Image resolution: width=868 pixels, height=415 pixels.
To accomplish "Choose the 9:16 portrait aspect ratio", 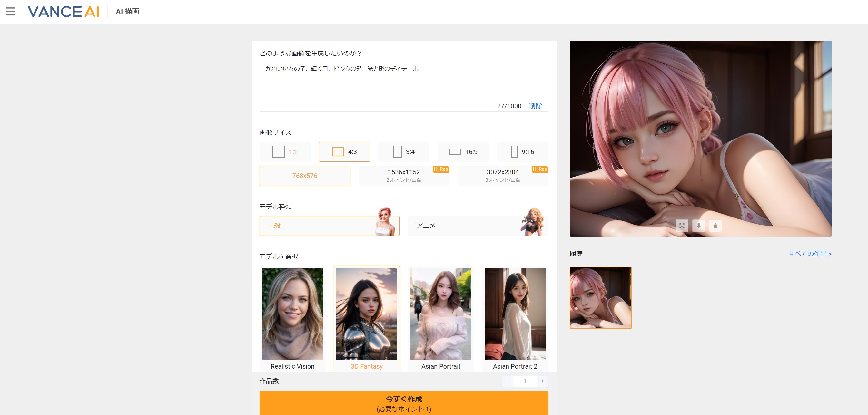I will [x=522, y=151].
